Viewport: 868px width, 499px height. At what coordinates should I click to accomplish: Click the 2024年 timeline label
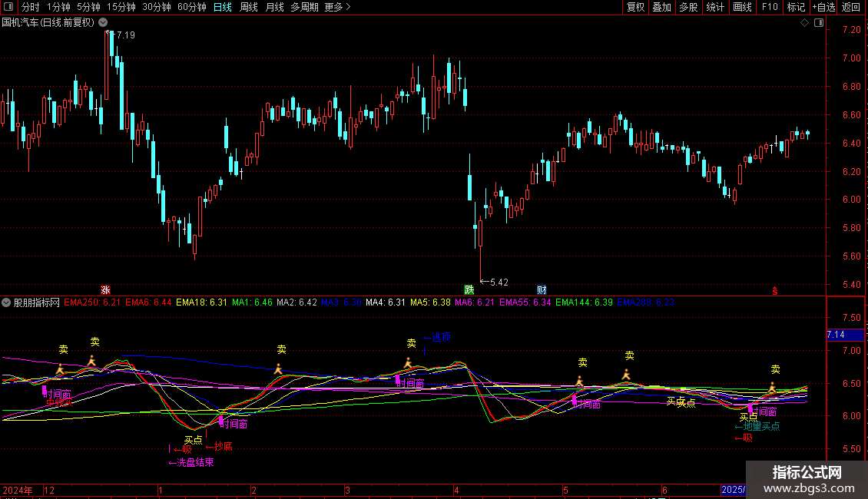[18, 490]
